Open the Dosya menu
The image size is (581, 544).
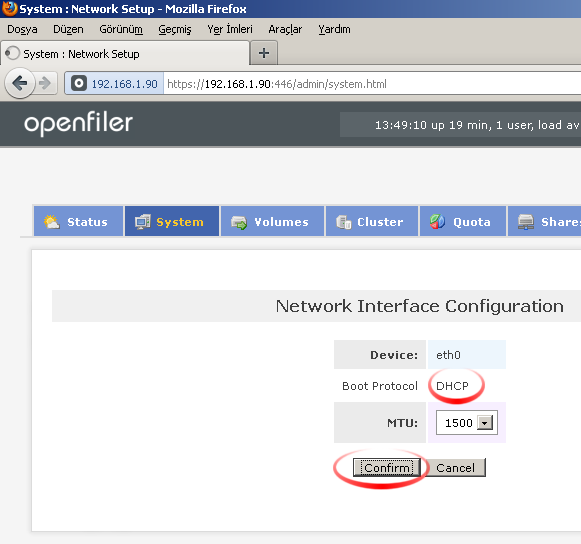coord(22,29)
